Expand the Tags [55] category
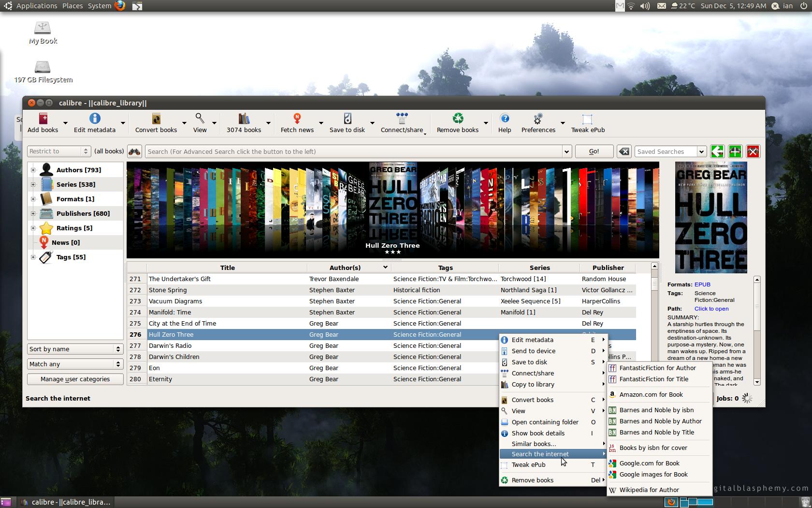The height and width of the screenshot is (508, 812). (x=33, y=257)
